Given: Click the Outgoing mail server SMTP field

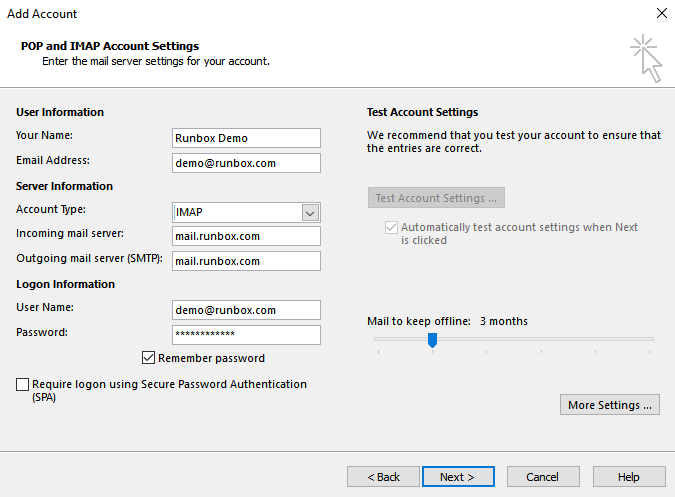Looking at the screenshot, I should 246,261.
